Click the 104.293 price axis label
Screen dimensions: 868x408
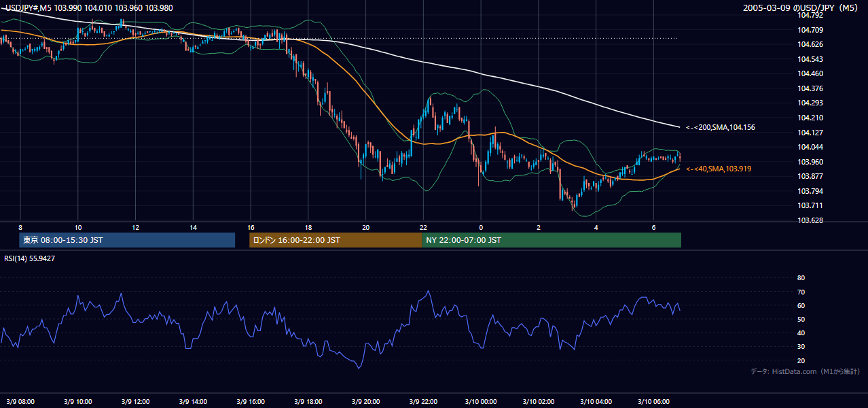(810, 103)
